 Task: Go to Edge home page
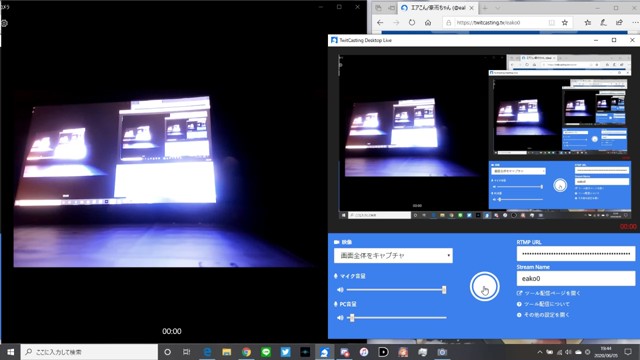(428, 23)
